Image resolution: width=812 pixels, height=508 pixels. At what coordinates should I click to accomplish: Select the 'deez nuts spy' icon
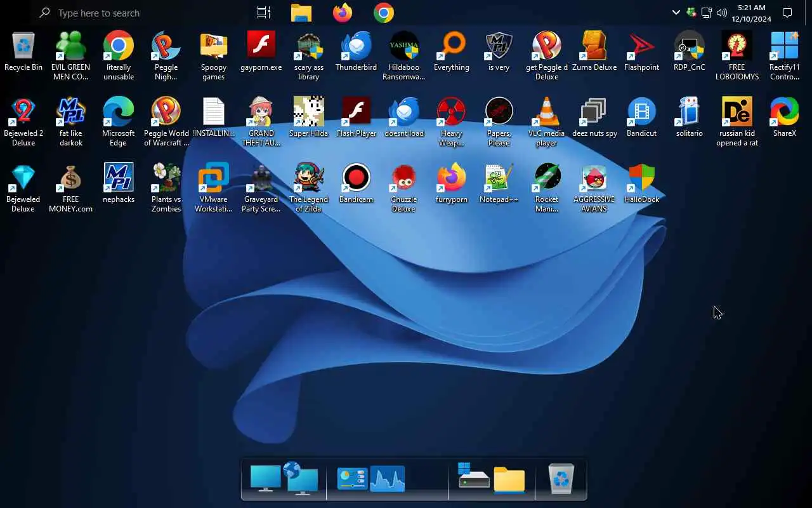pos(594,118)
